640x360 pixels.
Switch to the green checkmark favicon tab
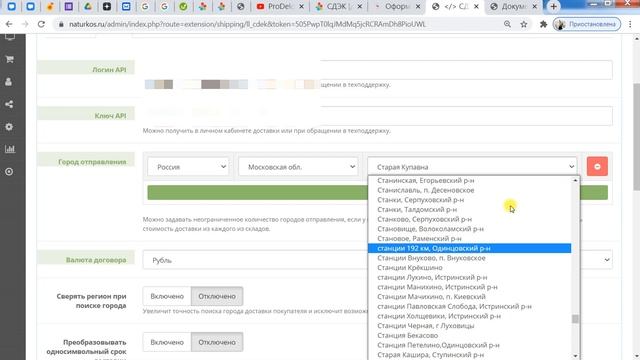(x=183, y=7)
